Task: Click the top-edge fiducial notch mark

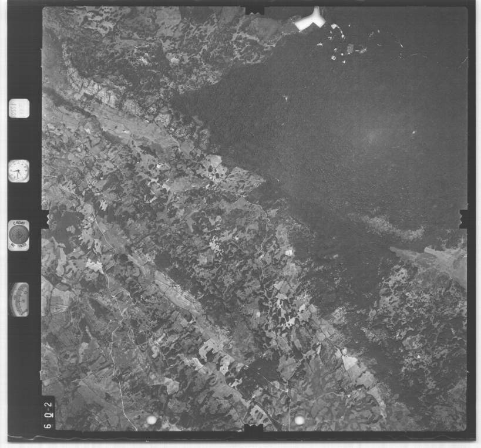Action: 255,11
